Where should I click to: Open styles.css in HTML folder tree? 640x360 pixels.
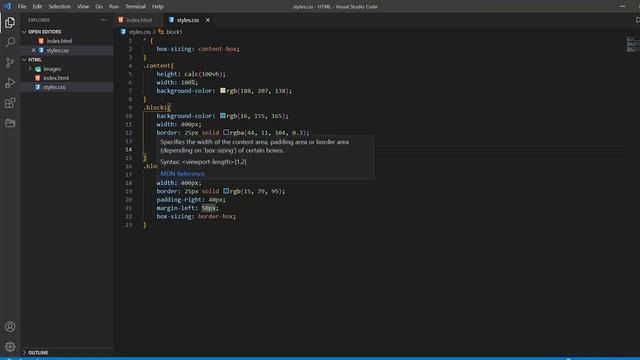click(54, 87)
